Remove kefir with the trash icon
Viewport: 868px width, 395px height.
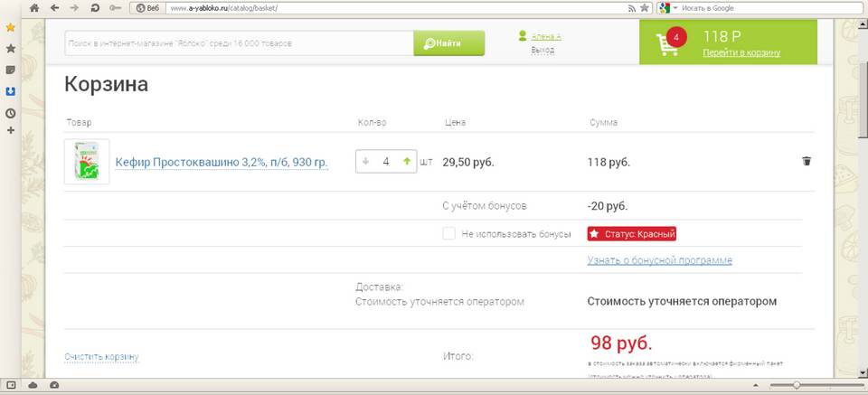pos(807,162)
